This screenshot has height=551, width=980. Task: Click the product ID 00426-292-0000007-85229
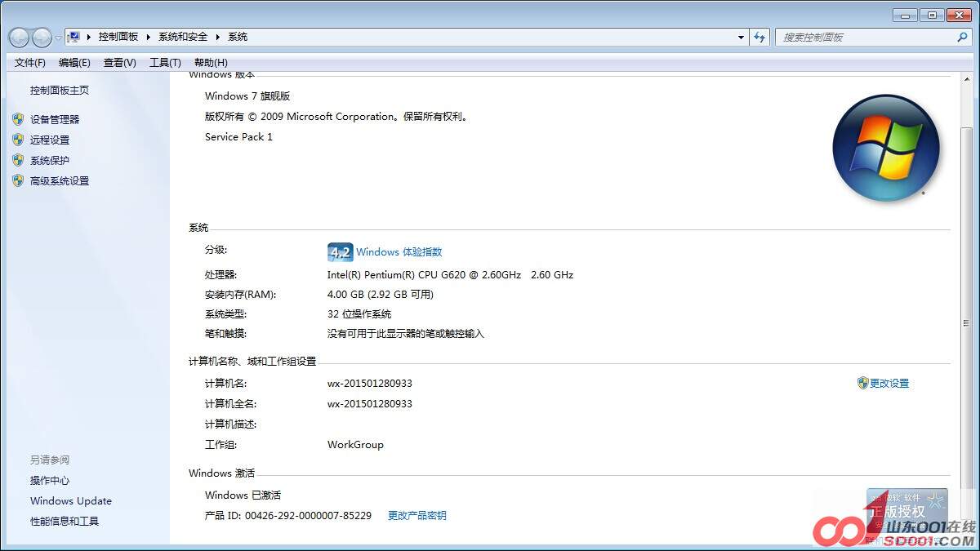[308, 516]
